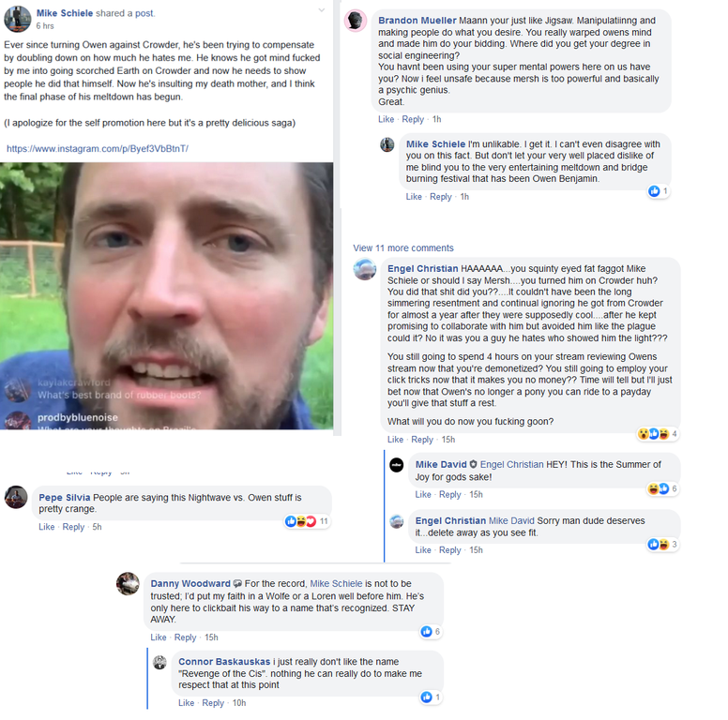Open Engel Christian's profile name link

point(422,269)
